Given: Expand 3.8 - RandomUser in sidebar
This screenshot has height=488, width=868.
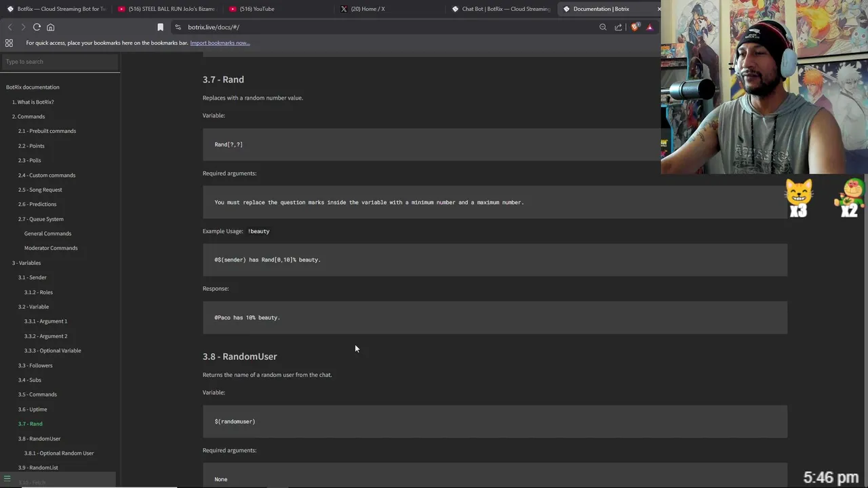Looking at the screenshot, I should pyautogui.click(x=39, y=439).
